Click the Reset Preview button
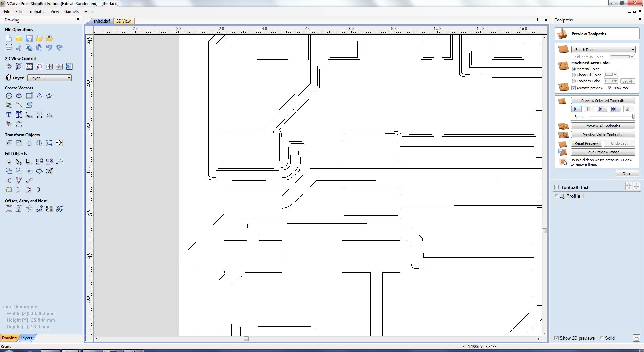Image resolution: width=644 pixels, height=352 pixels. pos(586,143)
